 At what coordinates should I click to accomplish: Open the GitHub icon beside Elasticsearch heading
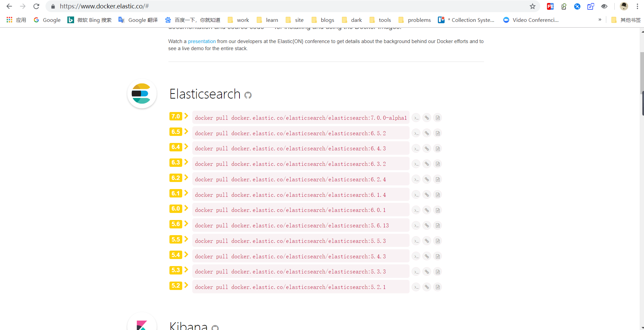[248, 95]
